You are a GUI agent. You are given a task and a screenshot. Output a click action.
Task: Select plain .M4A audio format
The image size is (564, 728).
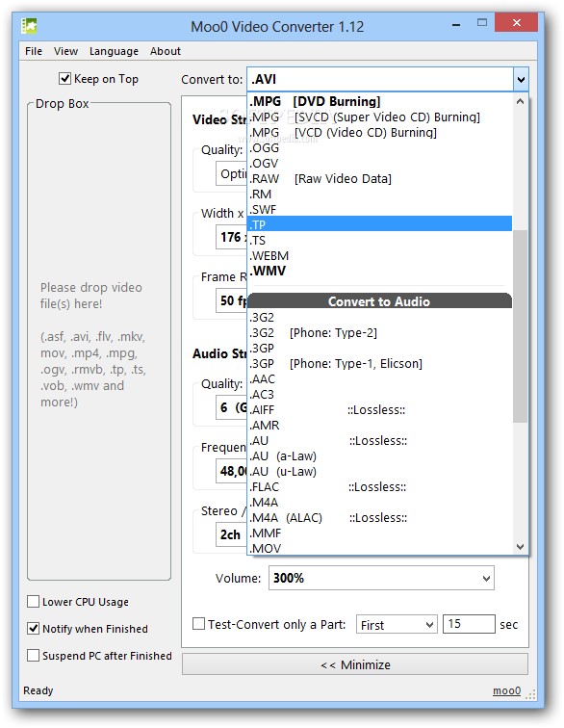click(x=380, y=503)
